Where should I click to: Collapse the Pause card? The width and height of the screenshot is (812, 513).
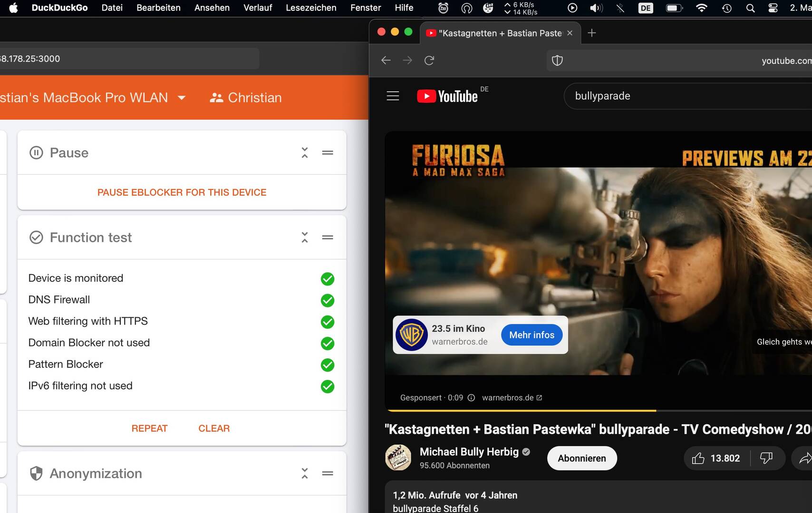pyautogui.click(x=305, y=152)
